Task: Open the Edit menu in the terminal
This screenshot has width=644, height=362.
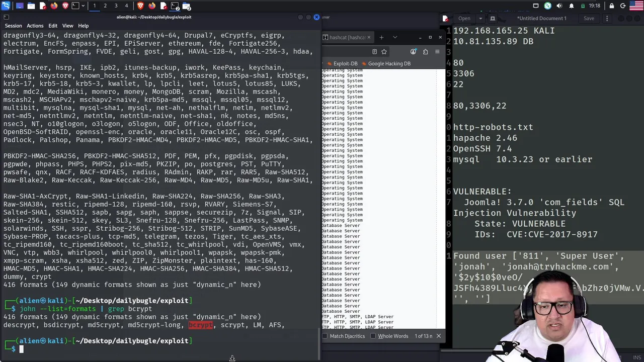Action: tap(53, 26)
